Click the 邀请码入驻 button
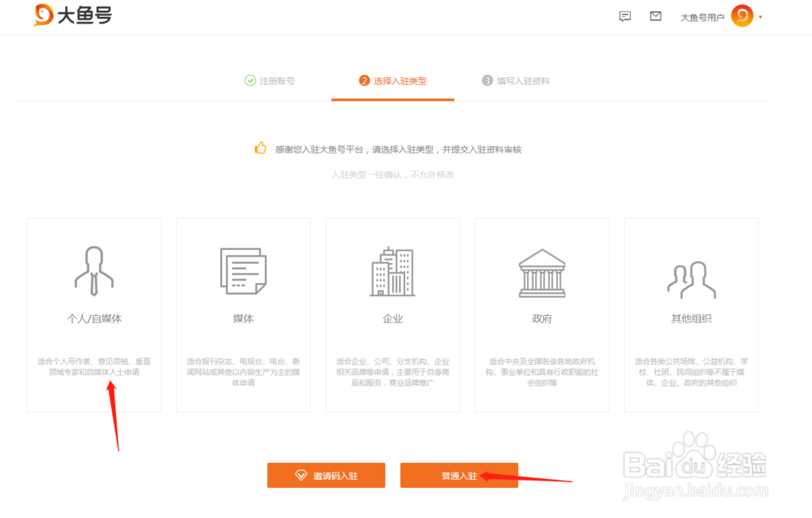812x518 pixels. 326,476
